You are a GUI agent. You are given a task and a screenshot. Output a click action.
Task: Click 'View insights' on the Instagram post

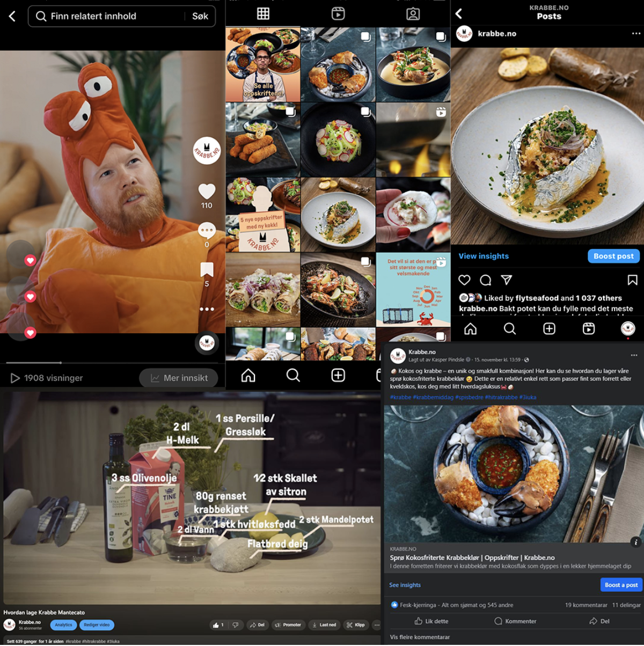pos(484,256)
